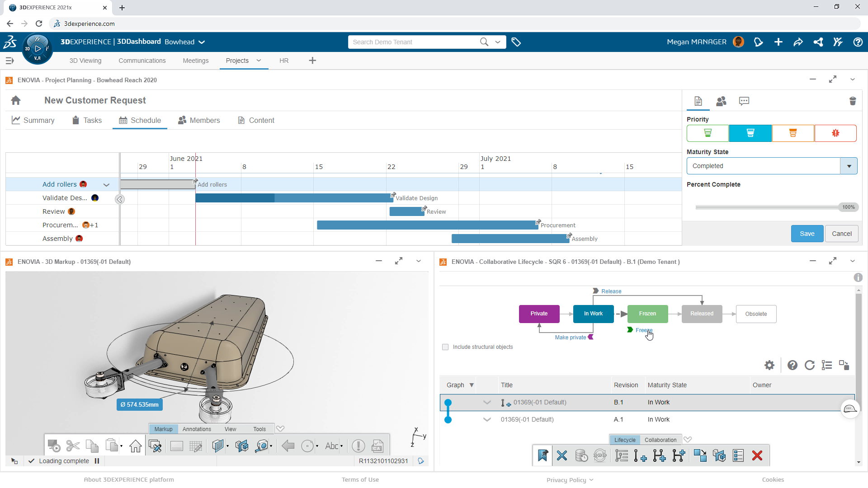
Task: Click the scissors cut icon in the markup toolbar
Action: point(73,446)
